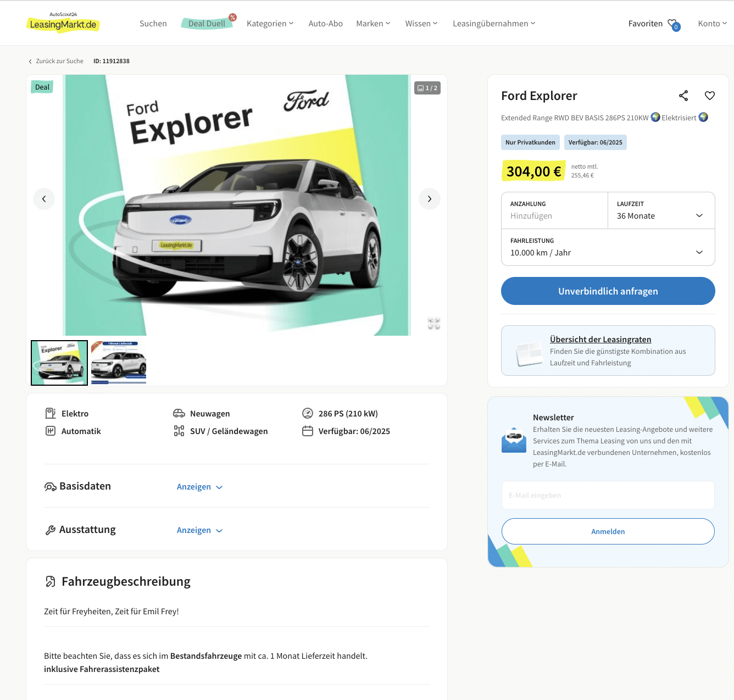Click the Anzahlung Hinzufügen field
The height and width of the screenshot is (700, 734).
pyautogui.click(x=554, y=210)
